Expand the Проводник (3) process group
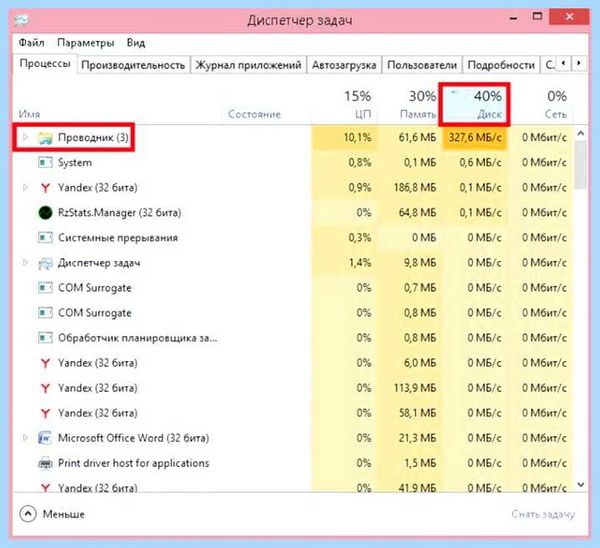 (25, 137)
